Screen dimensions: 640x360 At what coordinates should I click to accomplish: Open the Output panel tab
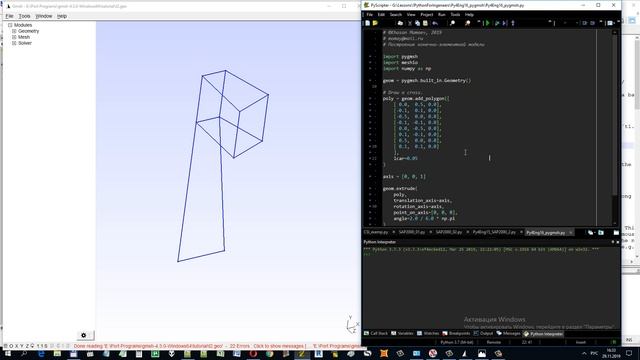(x=483, y=333)
